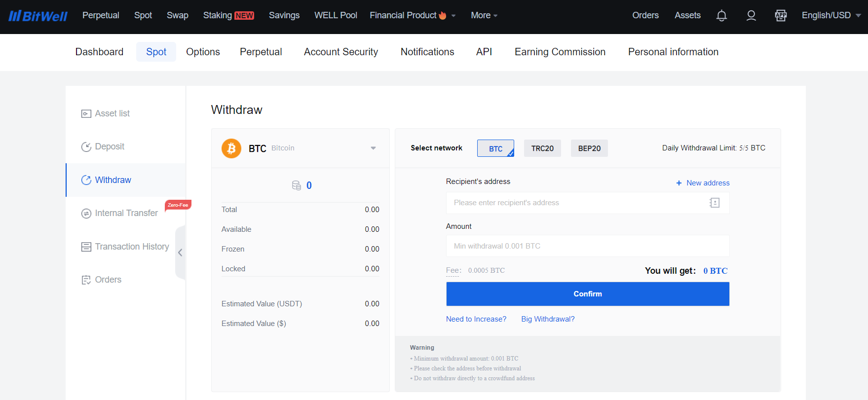Click the Zero-Fee badge
This screenshot has height=400, width=868.
(178, 205)
